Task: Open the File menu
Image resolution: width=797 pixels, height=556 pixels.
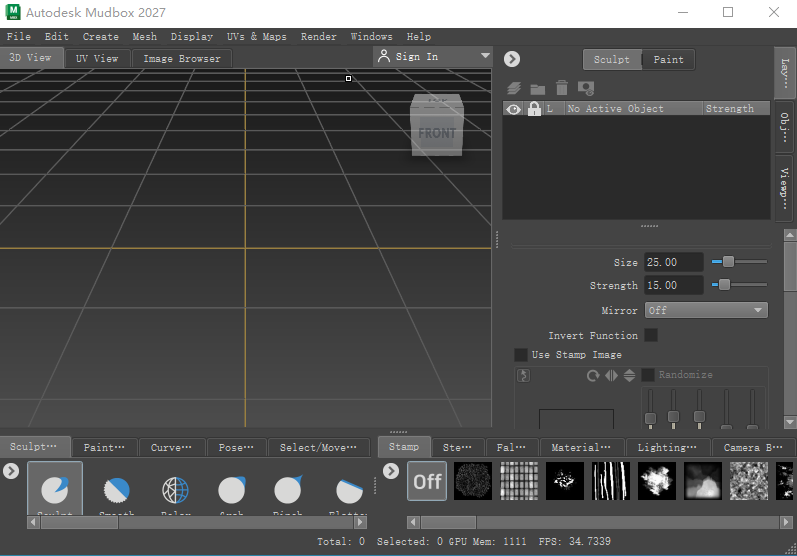Action: (19, 37)
